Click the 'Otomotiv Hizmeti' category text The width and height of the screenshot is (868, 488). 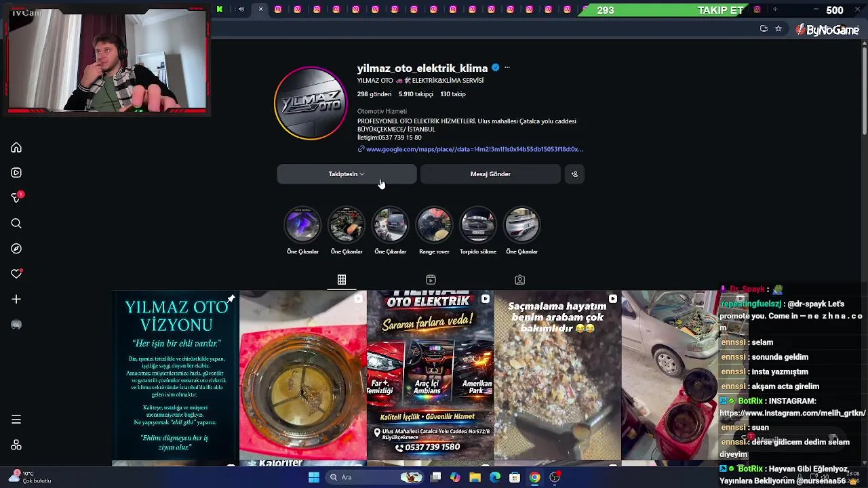pos(382,111)
